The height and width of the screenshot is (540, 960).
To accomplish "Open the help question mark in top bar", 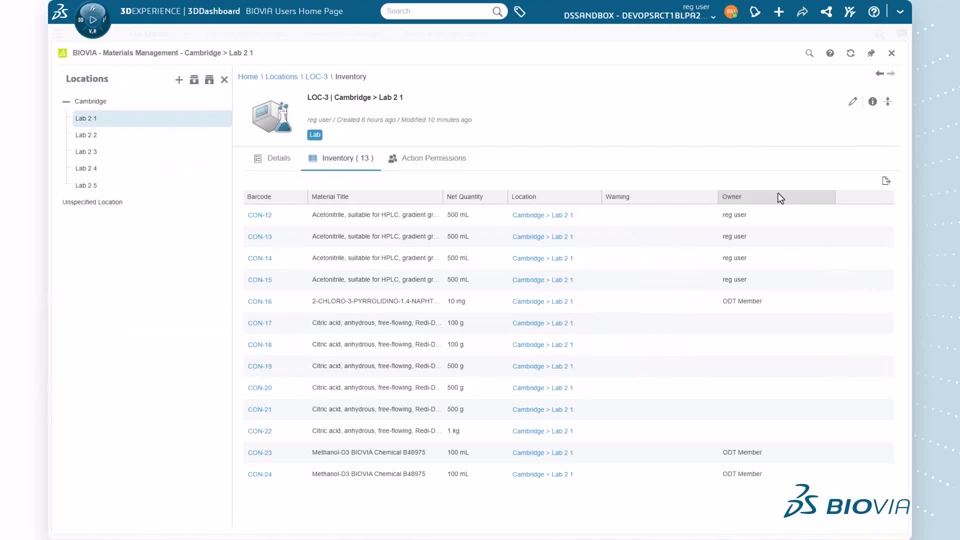I will (874, 12).
